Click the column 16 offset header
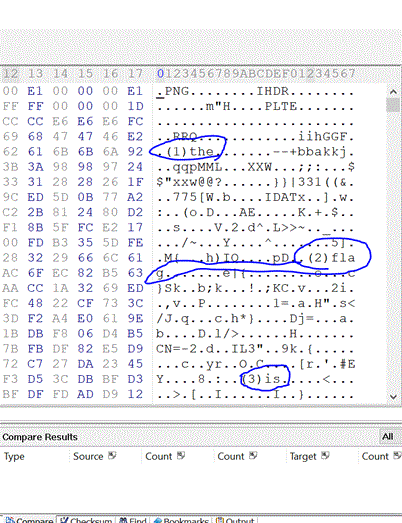Viewport: 402px width, 523px height. tap(110, 73)
